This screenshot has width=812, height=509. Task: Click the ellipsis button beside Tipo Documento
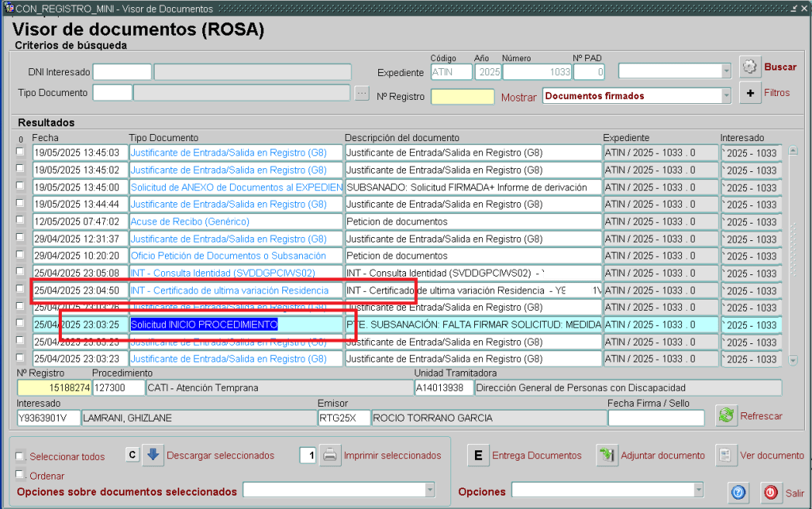coord(362,93)
